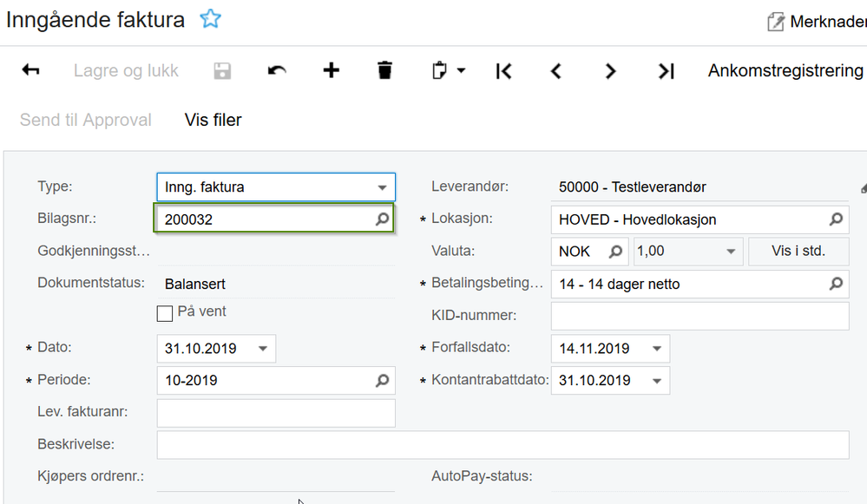This screenshot has width=867, height=504.
Task: Go to next record icon
Action: pyautogui.click(x=610, y=71)
